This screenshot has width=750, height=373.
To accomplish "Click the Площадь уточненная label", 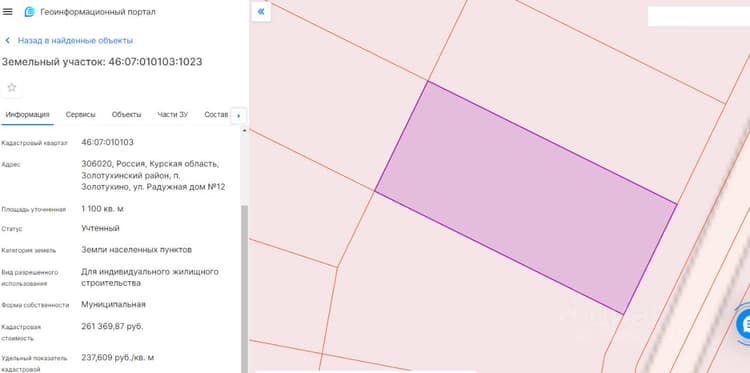I will click(x=33, y=209).
